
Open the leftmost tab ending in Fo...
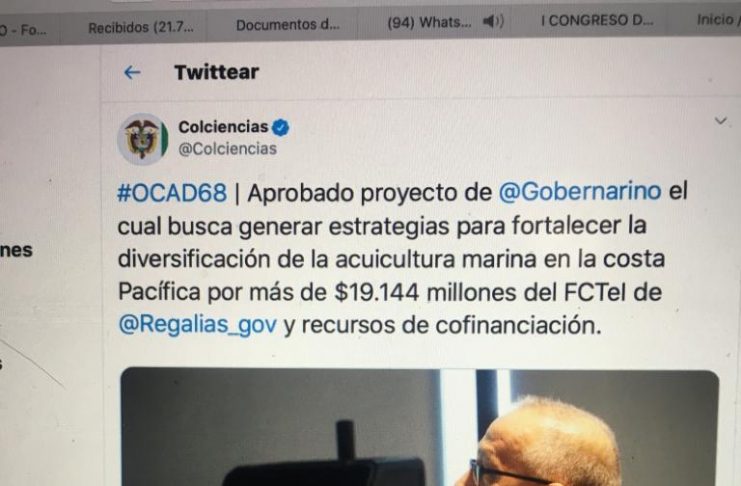point(23,30)
